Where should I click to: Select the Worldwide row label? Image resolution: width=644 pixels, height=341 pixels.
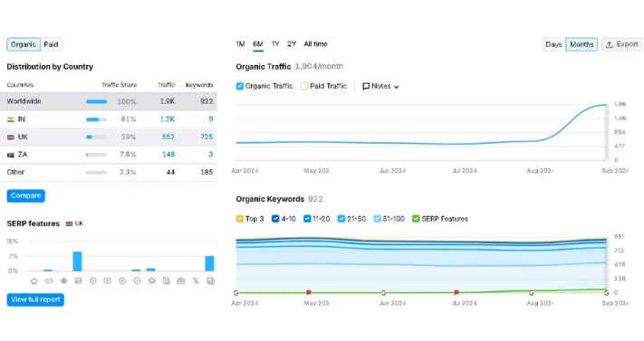click(24, 101)
